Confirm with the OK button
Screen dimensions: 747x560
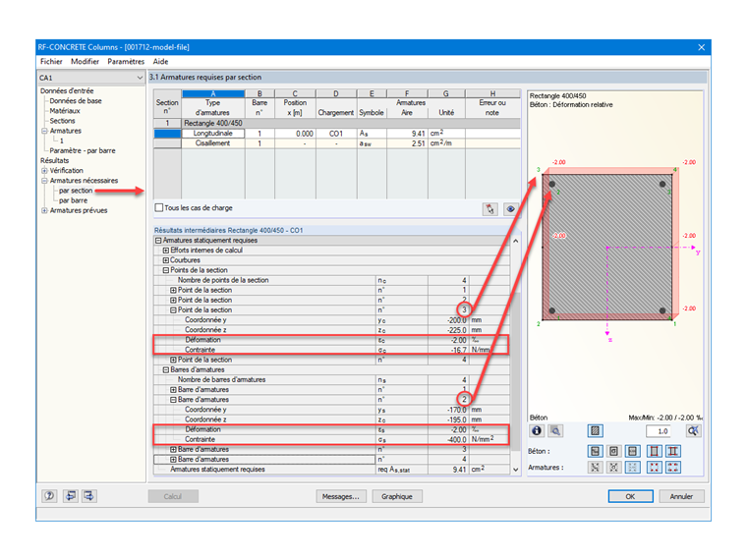630,496
